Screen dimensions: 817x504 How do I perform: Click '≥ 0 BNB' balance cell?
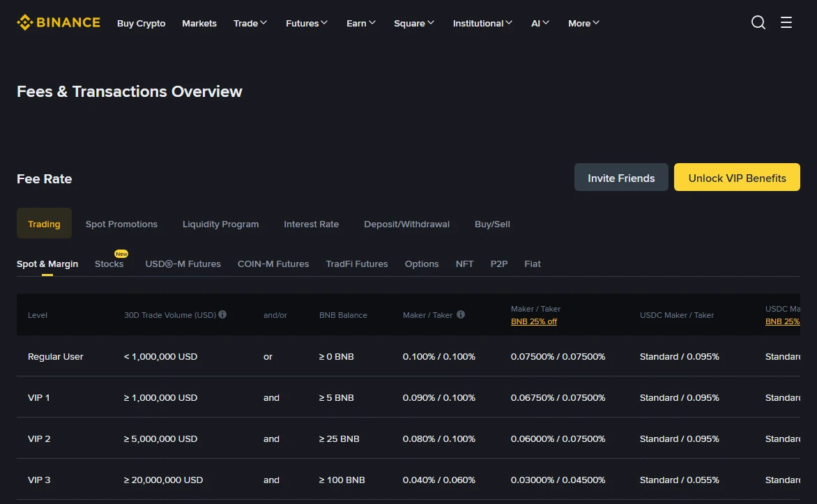[x=336, y=356]
